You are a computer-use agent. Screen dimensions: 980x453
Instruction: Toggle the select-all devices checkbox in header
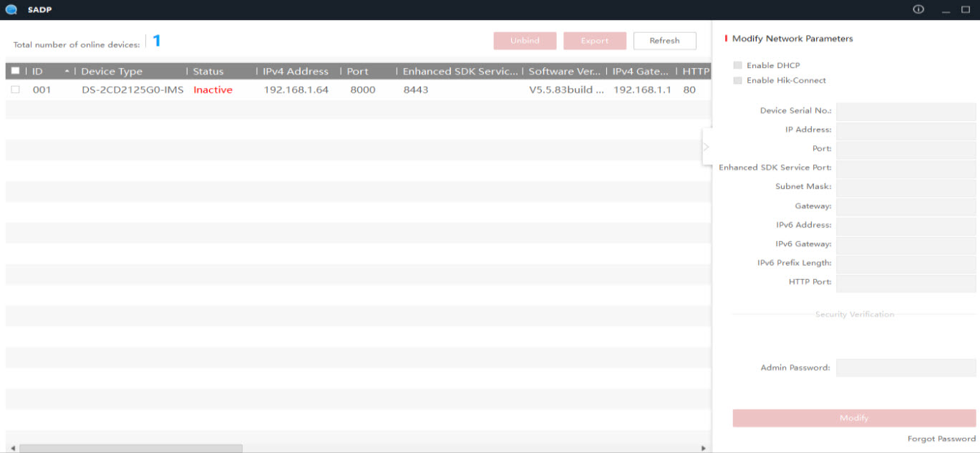[x=15, y=71]
